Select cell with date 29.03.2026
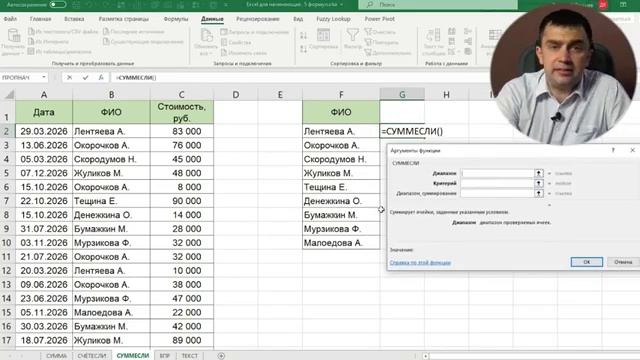 tap(44, 131)
